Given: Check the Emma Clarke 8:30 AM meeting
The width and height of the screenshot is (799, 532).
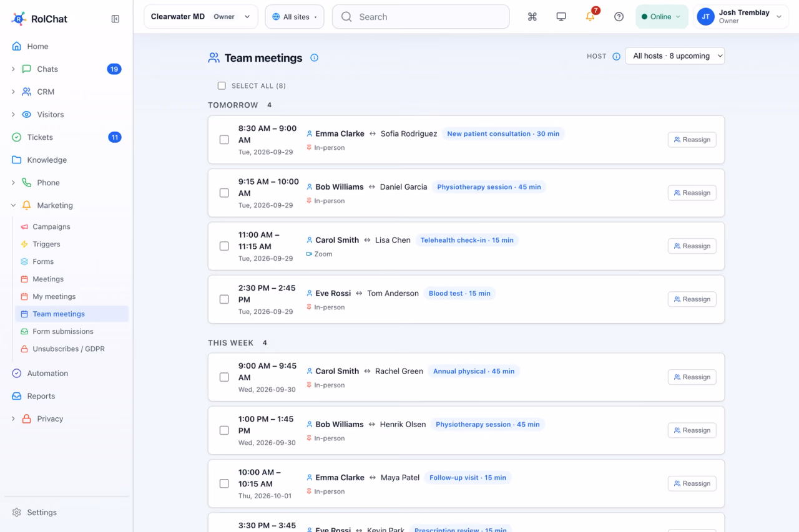Looking at the screenshot, I should coord(224,140).
